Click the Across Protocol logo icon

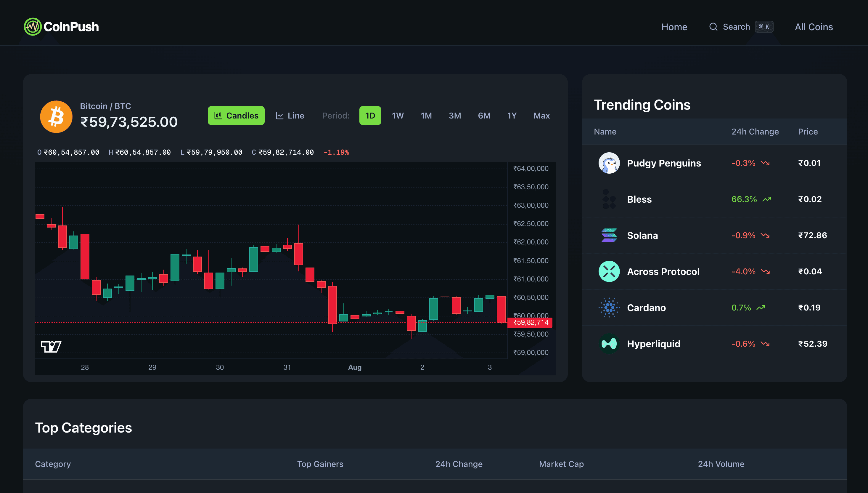coord(609,271)
